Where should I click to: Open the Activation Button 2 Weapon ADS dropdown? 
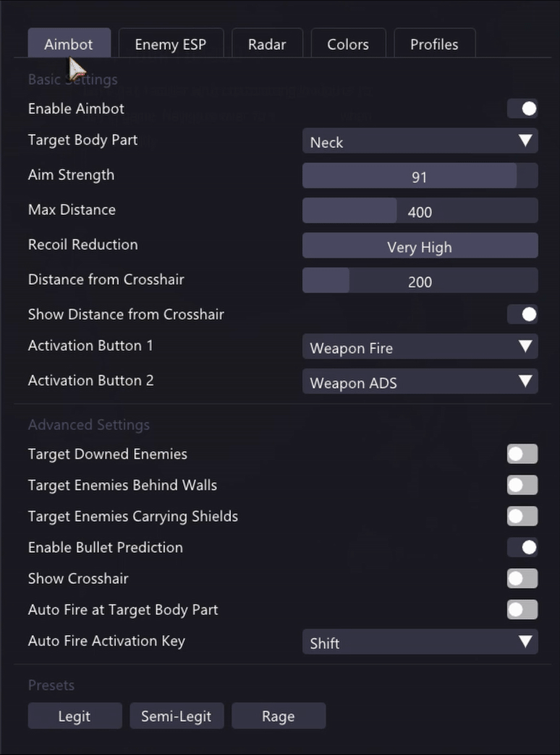(x=420, y=381)
